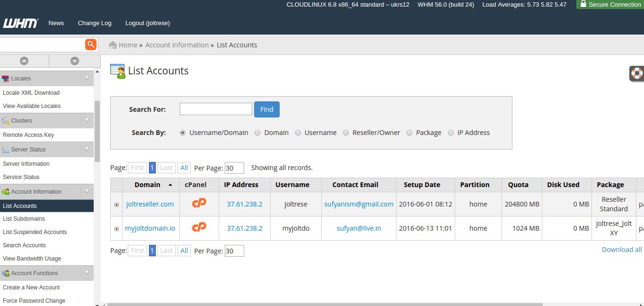Expand the myjoltdomain.io account row
Viewport: 644px width, 306px height.
click(x=116, y=229)
